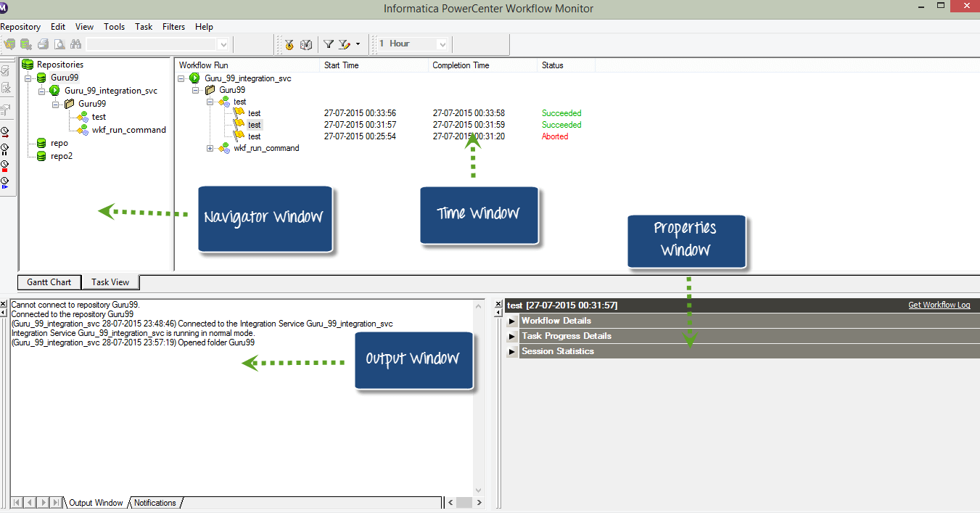Open the Filters menu
Viewport: 980px width, 513px height.
click(173, 27)
